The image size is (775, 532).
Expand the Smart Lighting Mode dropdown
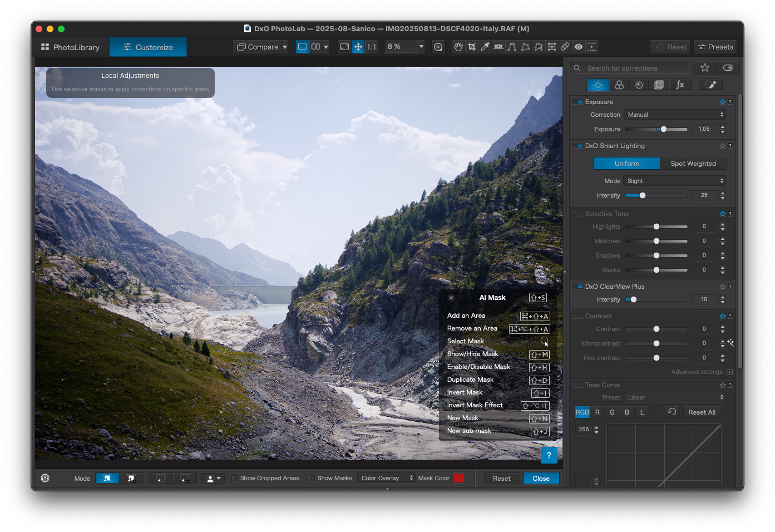tap(674, 181)
